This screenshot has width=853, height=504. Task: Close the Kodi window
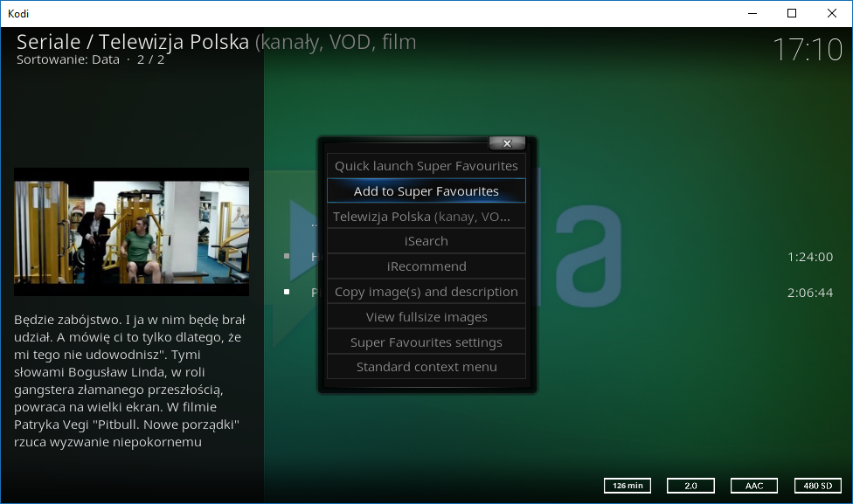tap(832, 14)
